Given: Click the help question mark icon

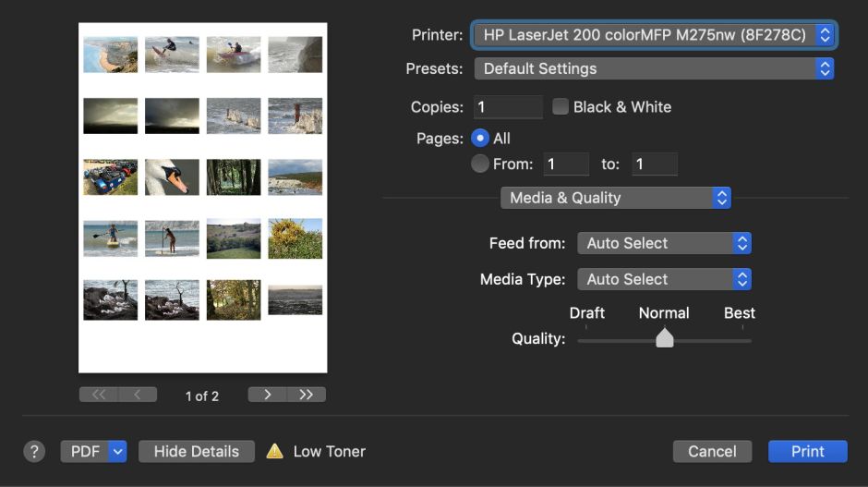Looking at the screenshot, I should [34, 451].
